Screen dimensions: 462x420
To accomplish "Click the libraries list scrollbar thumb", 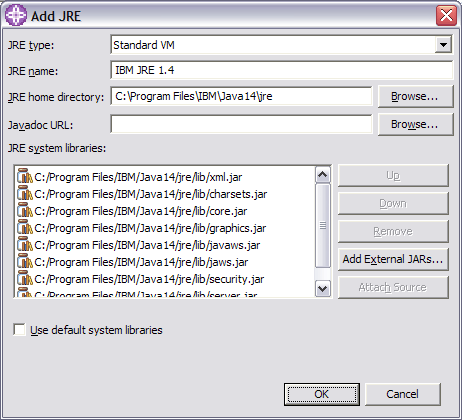I will [322, 226].
